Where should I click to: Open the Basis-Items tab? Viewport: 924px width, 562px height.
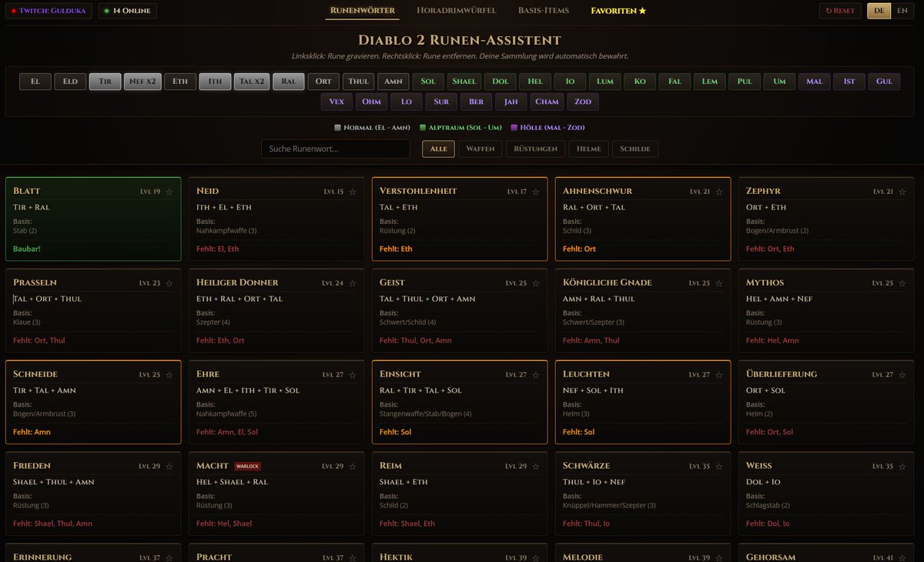tap(544, 11)
